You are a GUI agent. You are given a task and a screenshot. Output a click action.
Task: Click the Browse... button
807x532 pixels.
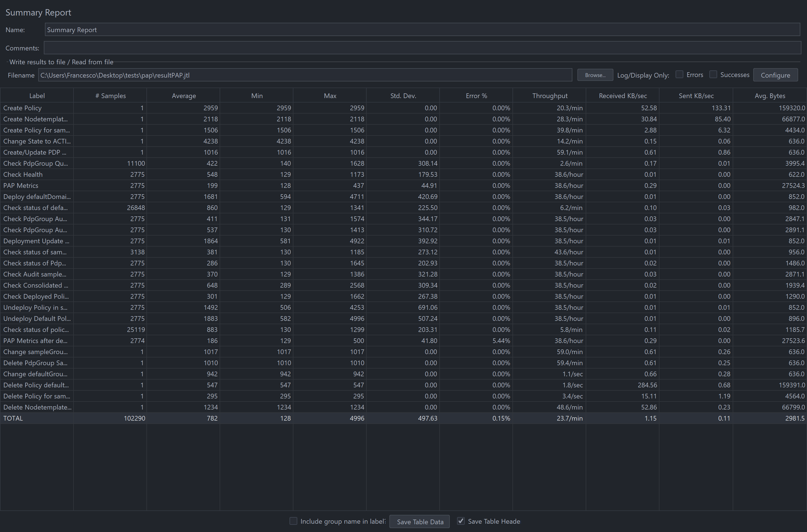[595, 75]
